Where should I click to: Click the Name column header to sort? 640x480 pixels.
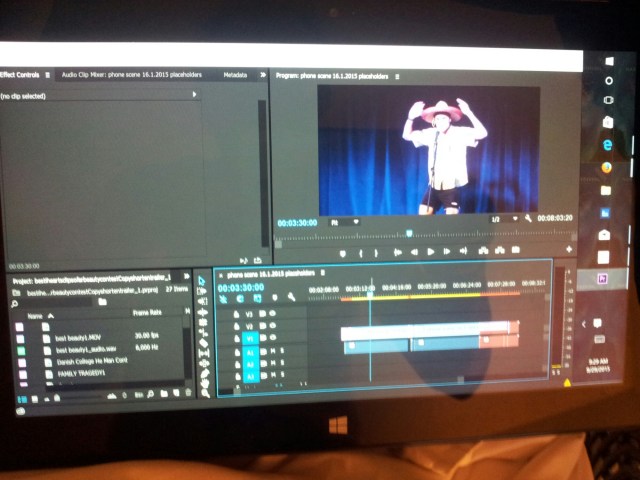coord(35,316)
